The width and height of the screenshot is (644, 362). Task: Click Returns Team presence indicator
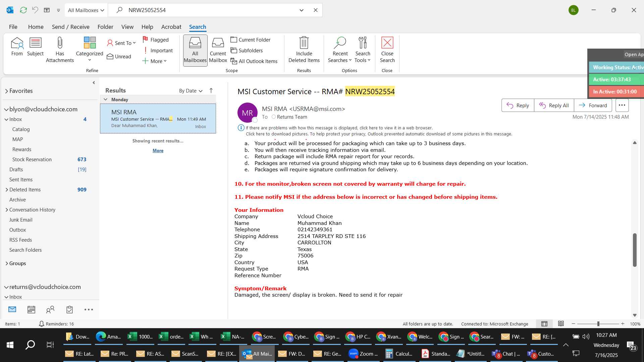point(274,117)
